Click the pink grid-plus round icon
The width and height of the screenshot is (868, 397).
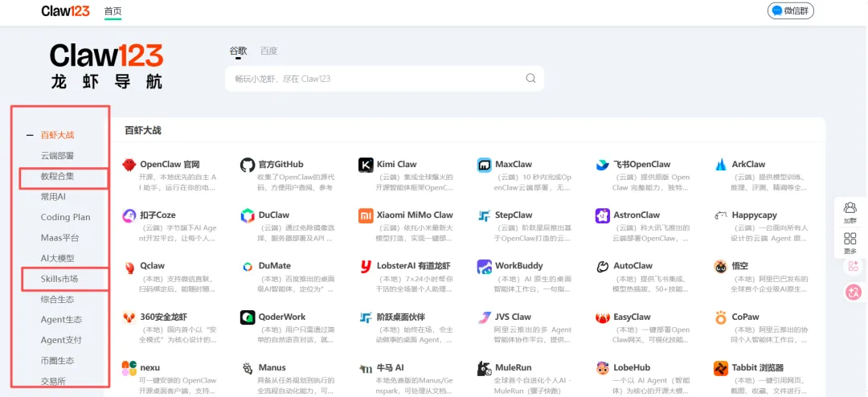pyautogui.click(x=853, y=266)
